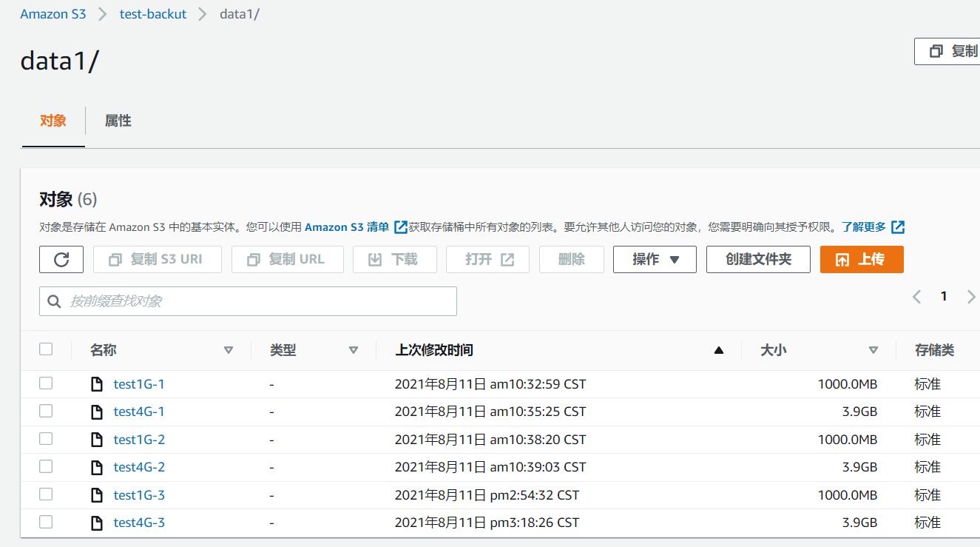
Task: Sort by 名称 column arrow
Action: pyautogui.click(x=229, y=350)
